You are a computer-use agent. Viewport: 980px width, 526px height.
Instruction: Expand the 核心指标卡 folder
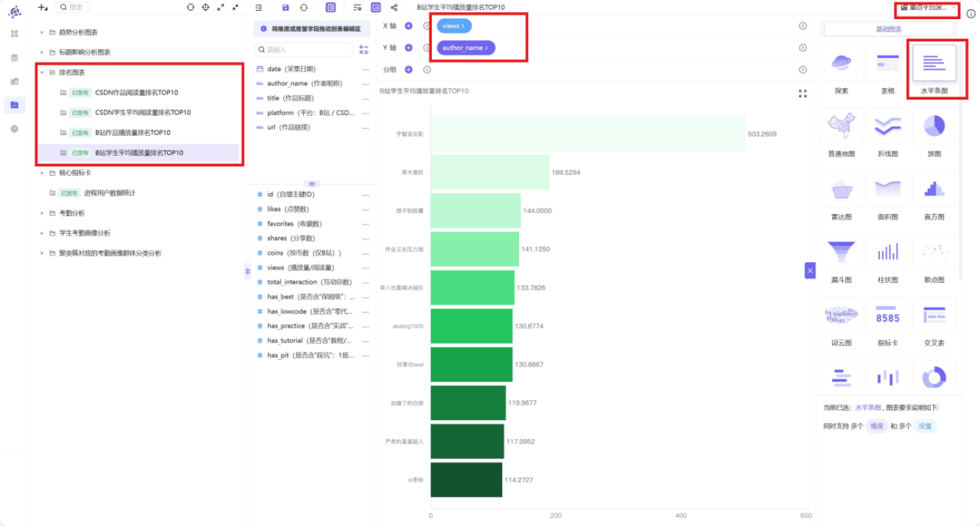point(42,173)
